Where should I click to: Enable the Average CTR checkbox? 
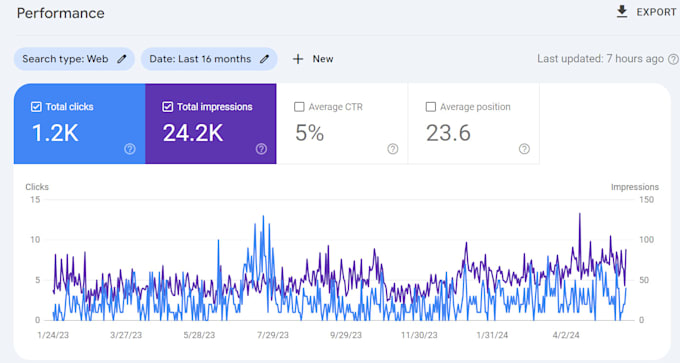[x=299, y=107]
